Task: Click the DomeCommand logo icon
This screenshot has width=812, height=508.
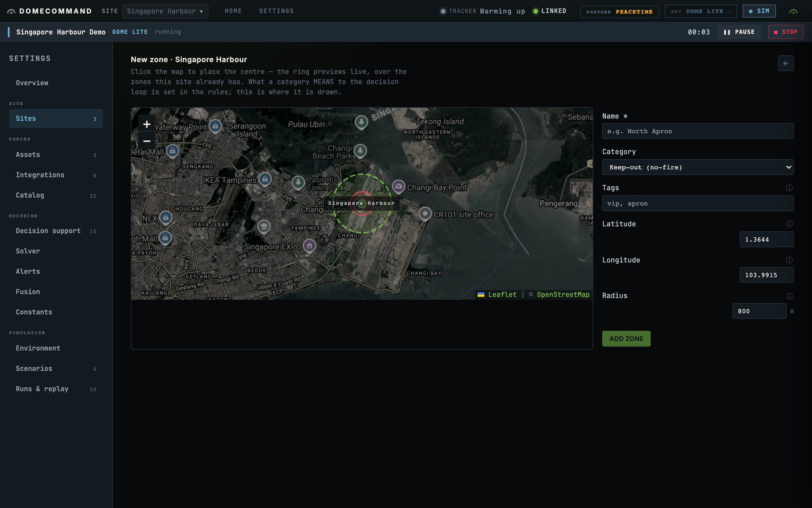Action: coord(11,11)
